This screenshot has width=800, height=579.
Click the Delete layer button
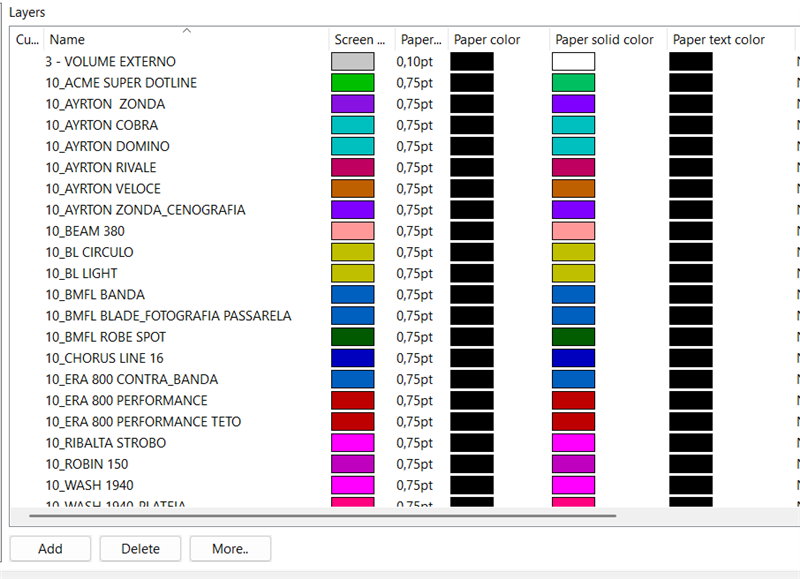pyautogui.click(x=141, y=549)
